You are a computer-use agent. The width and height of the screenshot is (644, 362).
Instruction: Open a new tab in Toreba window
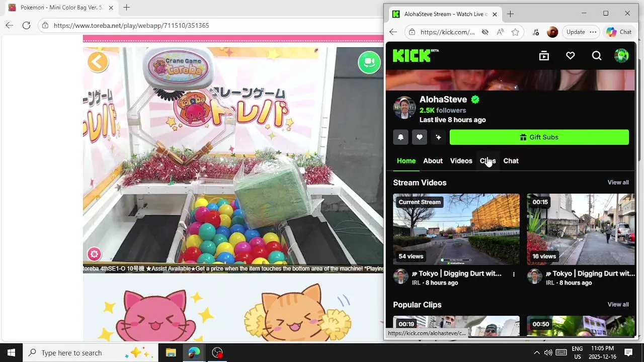click(x=127, y=8)
